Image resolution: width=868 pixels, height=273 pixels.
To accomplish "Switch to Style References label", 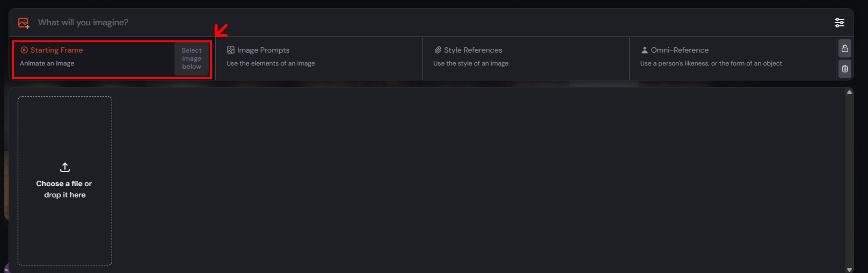I will [x=473, y=50].
